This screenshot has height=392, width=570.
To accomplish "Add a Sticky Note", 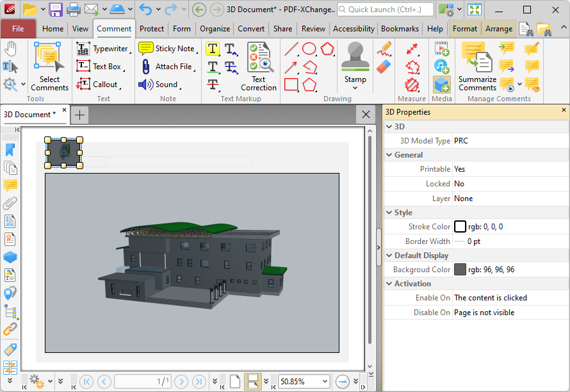I will [168, 49].
